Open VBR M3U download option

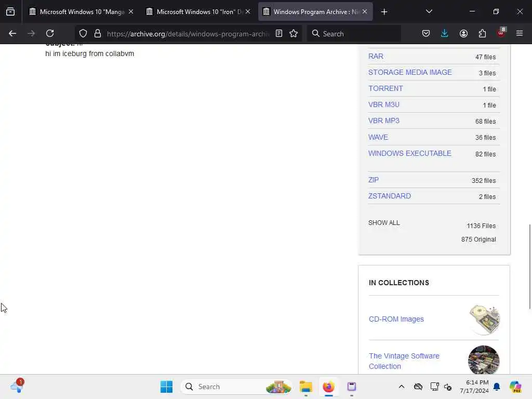pyautogui.click(x=384, y=104)
